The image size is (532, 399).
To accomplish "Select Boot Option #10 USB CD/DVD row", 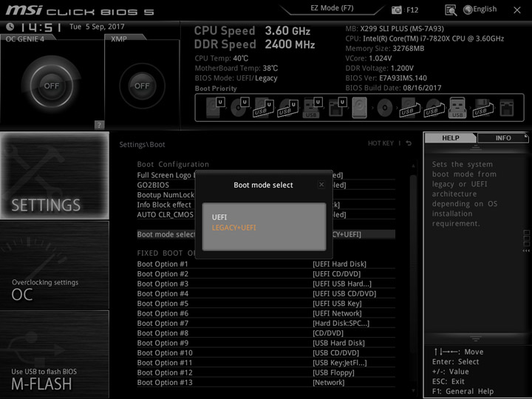I will pos(266,353).
